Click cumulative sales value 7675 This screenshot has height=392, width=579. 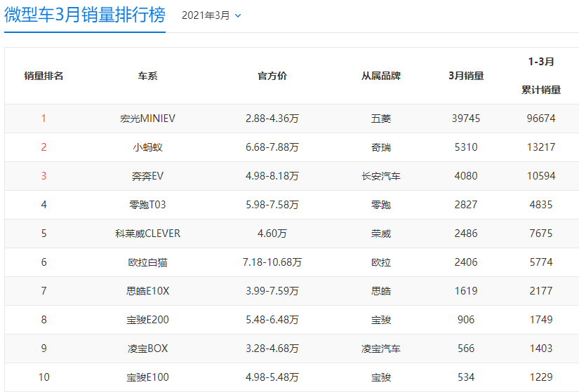(541, 234)
